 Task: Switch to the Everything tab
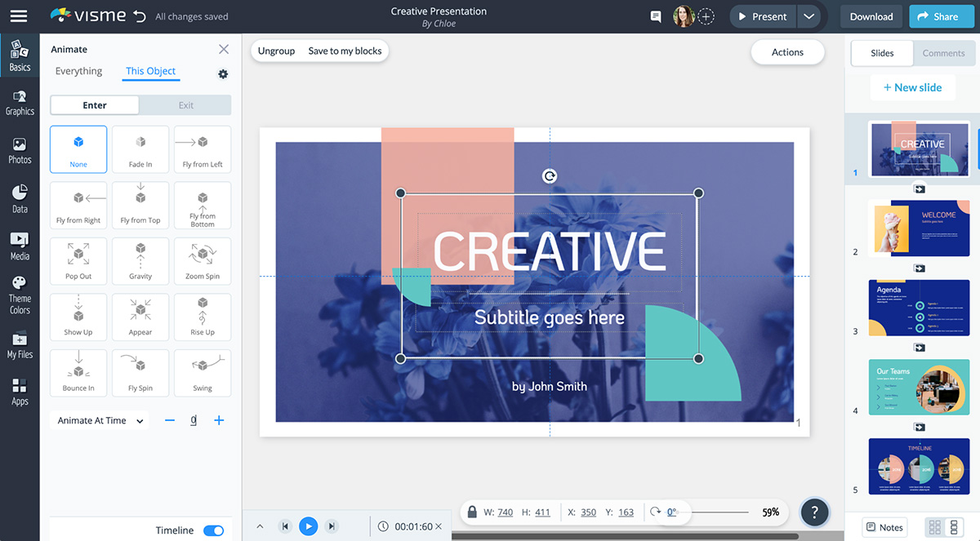(78, 71)
